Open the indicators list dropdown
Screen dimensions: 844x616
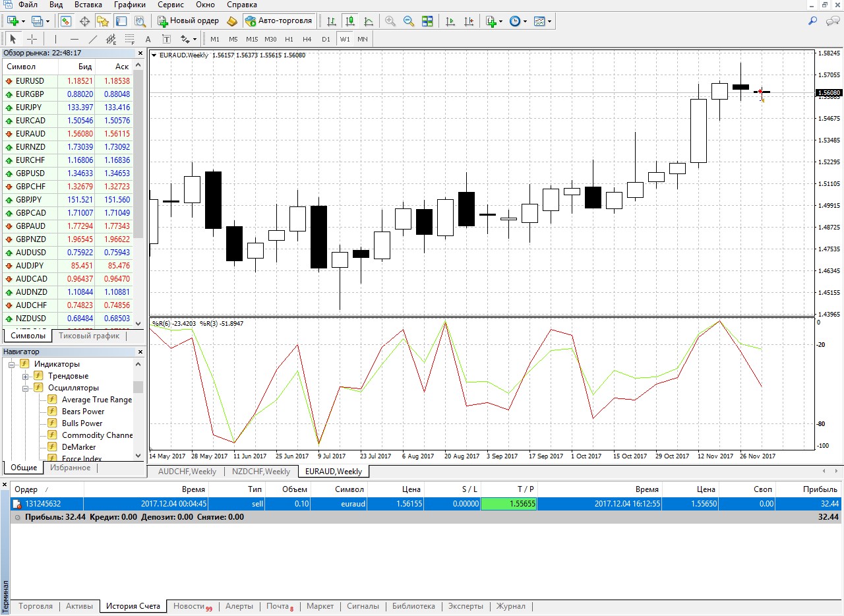pos(494,21)
